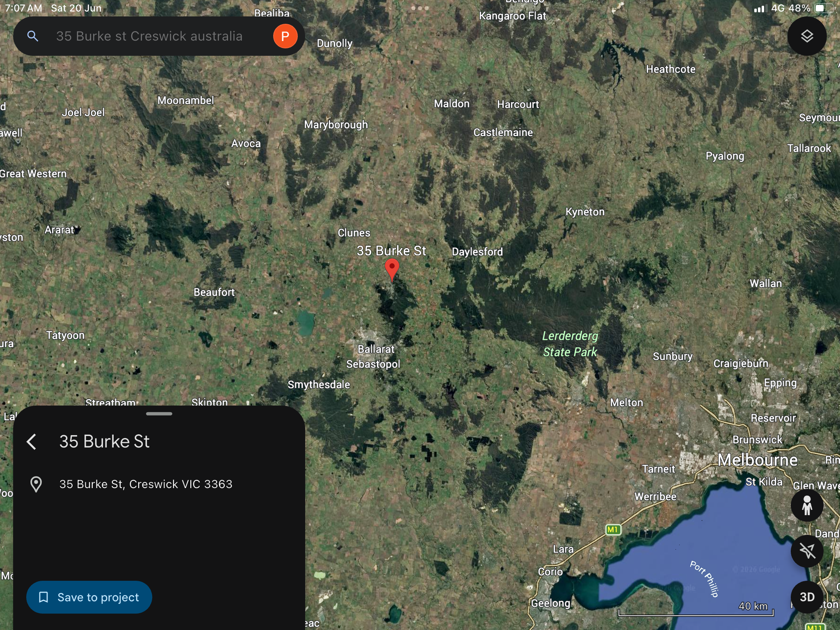840x630 pixels.
Task: Tap the M1 highway shield
Action: 613,530
